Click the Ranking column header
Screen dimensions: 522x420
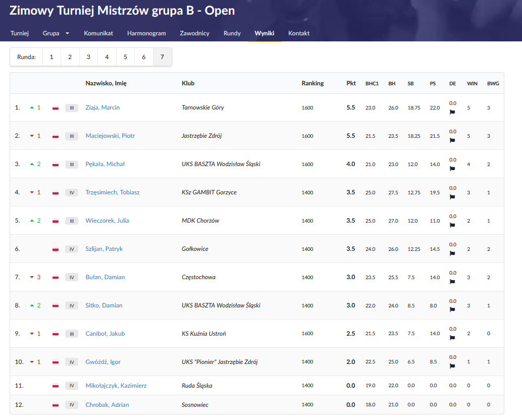[312, 83]
